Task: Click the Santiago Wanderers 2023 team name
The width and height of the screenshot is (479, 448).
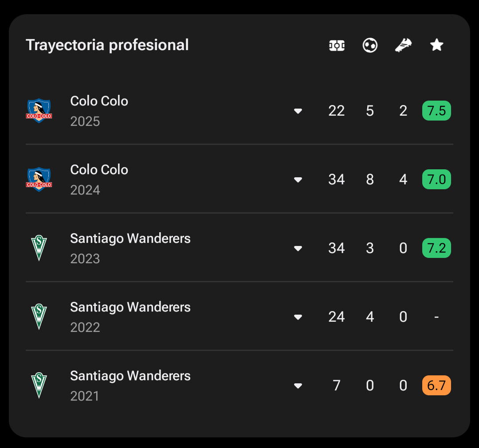Action: pos(130,238)
